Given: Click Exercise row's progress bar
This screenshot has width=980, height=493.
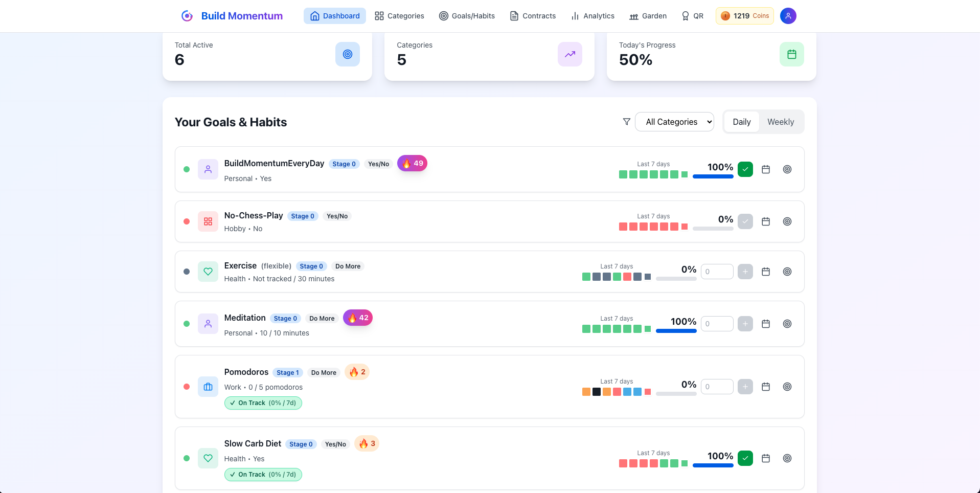Looking at the screenshot, I should [676, 279].
